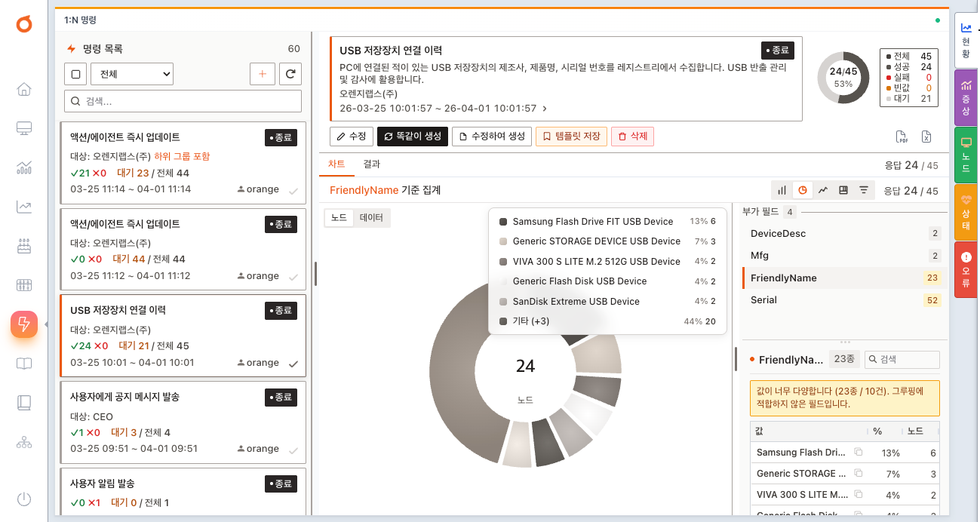Open the bar-chart stats icon in left sidebar
Screen dimensions: 980x522
click(24, 167)
